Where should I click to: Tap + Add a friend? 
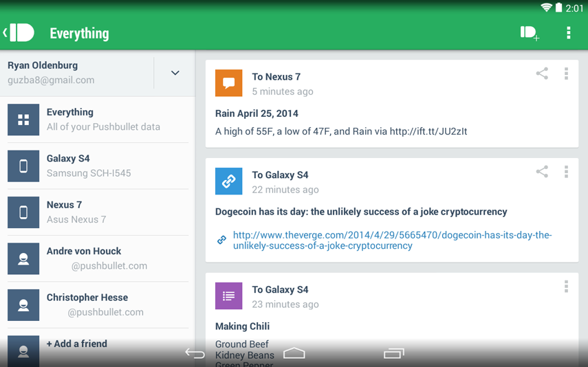point(77,344)
